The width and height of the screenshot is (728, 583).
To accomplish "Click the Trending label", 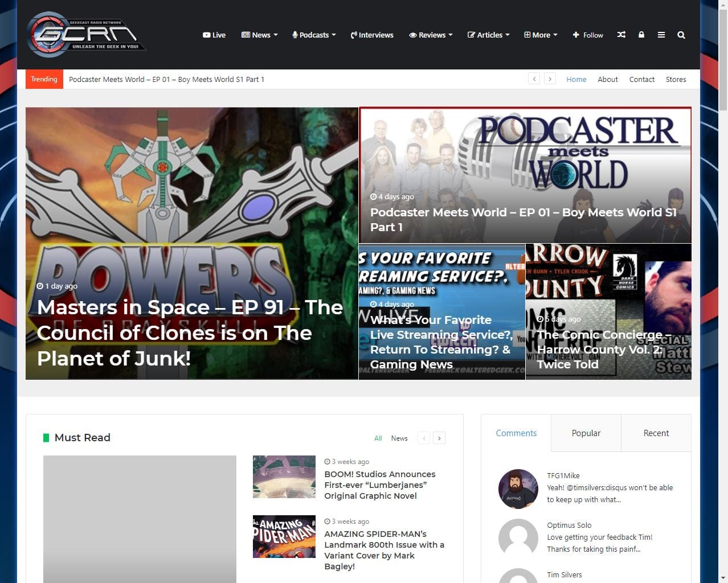I will [x=44, y=79].
